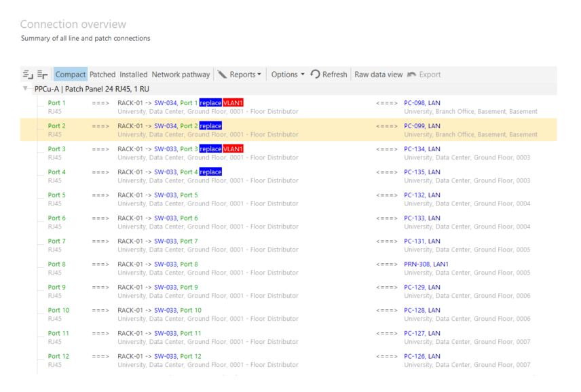Open SW-033 link in Port 8 row
The height and width of the screenshot is (392, 581).
(165, 264)
